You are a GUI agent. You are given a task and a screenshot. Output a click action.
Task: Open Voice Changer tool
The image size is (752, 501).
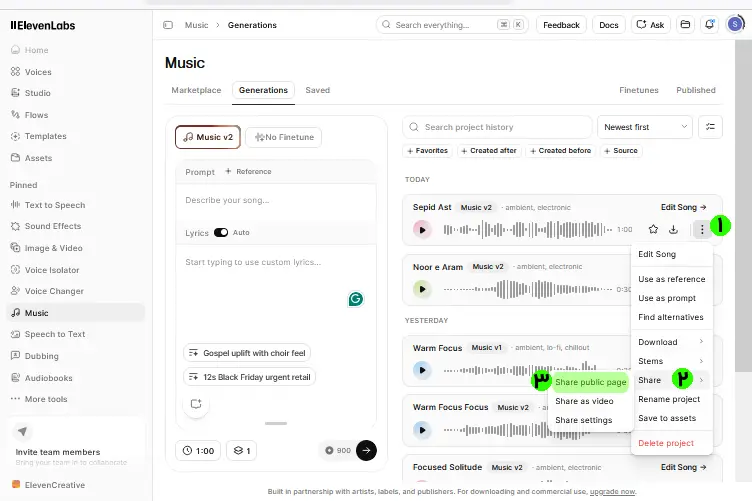pos(47,291)
